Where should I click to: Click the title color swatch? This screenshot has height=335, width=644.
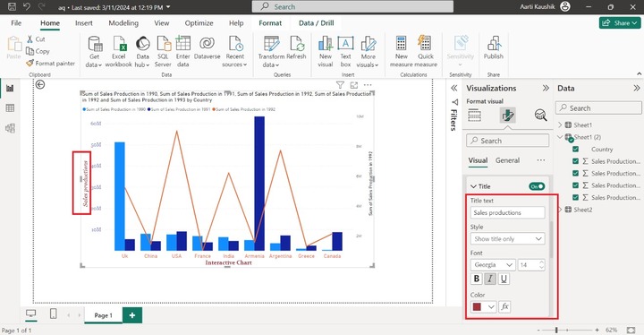(477, 306)
